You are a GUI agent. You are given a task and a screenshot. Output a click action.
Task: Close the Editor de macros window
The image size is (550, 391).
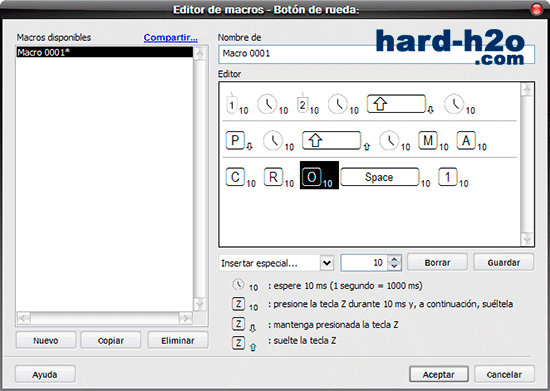[x=537, y=9]
